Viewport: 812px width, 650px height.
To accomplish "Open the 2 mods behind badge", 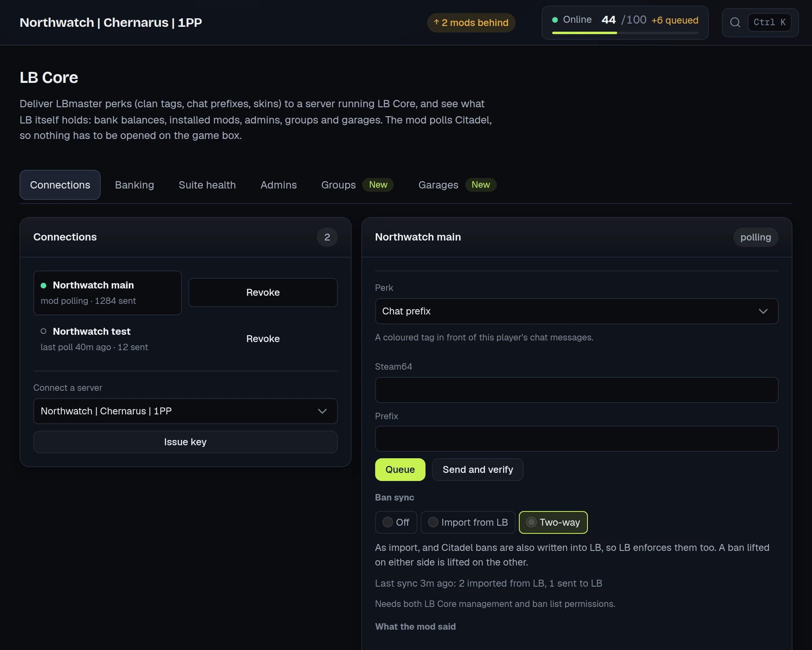I will click(471, 23).
